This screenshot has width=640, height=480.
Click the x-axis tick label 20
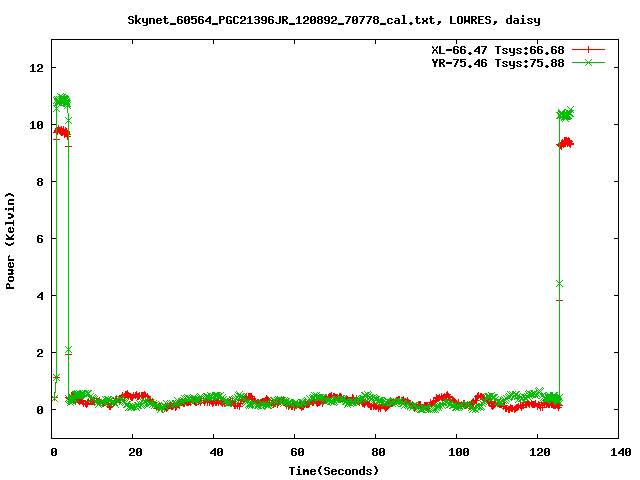[135, 452]
